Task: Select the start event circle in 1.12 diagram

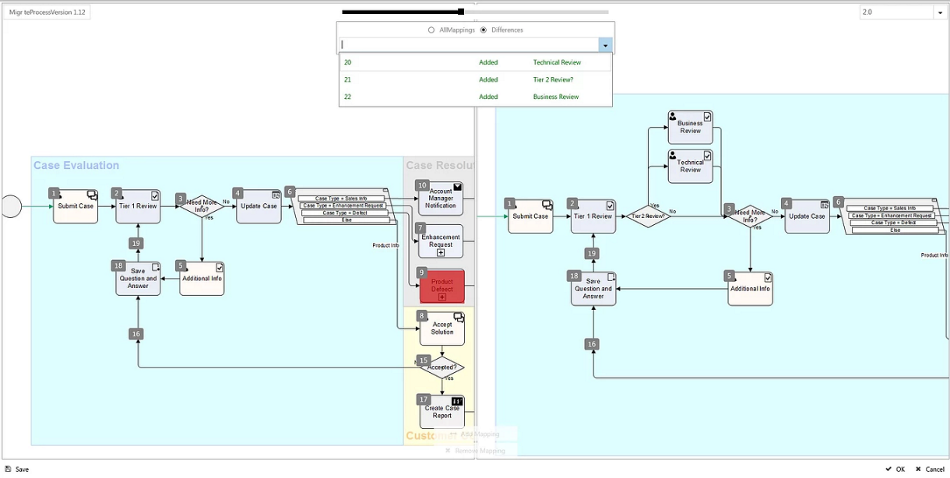Action: point(10,206)
